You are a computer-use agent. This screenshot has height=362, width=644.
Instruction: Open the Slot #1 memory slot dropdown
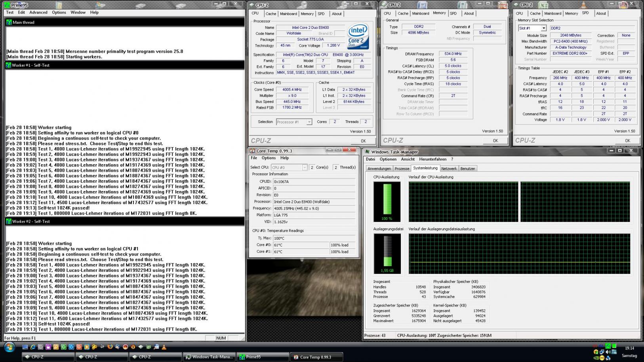coord(544,28)
